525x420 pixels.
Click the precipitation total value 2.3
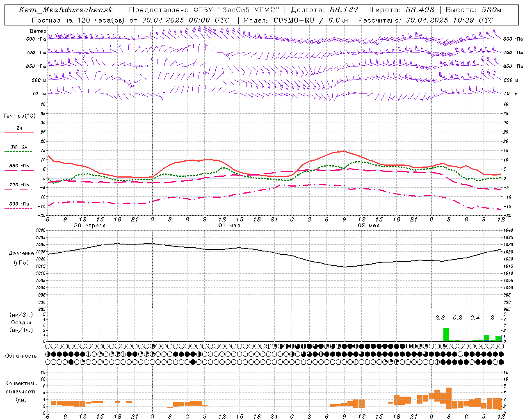coord(440,317)
